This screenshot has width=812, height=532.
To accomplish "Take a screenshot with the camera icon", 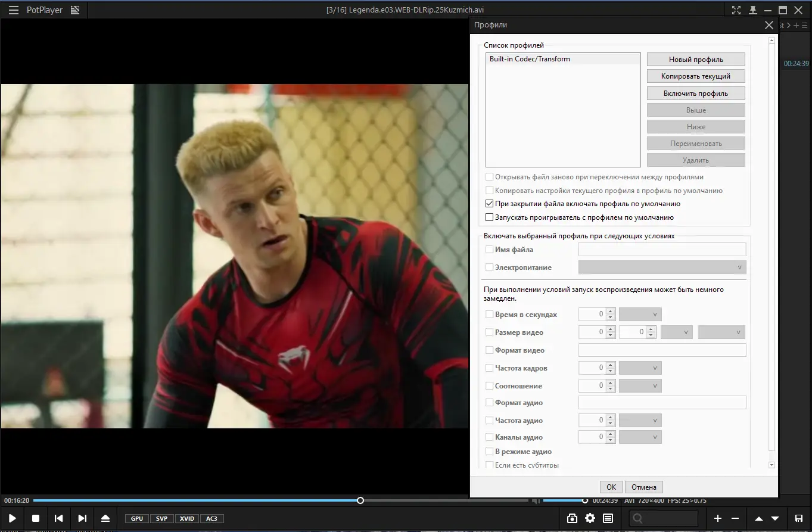I will click(x=572, y=518).
